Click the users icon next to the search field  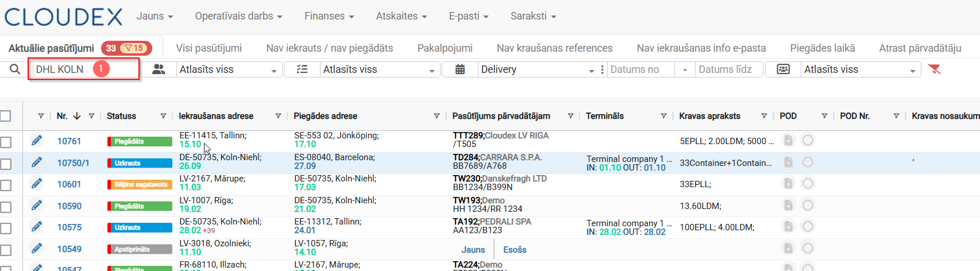(x=159, y=69)
